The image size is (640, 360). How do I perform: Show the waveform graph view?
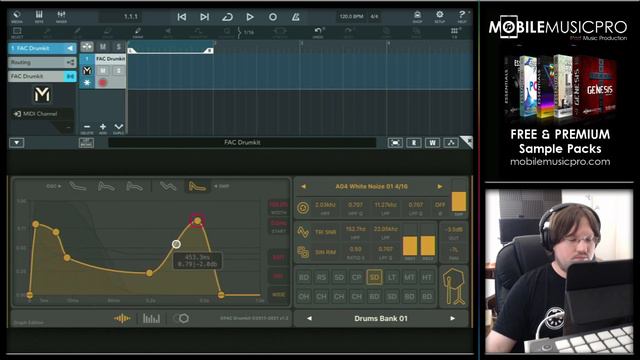pos(122,318)
